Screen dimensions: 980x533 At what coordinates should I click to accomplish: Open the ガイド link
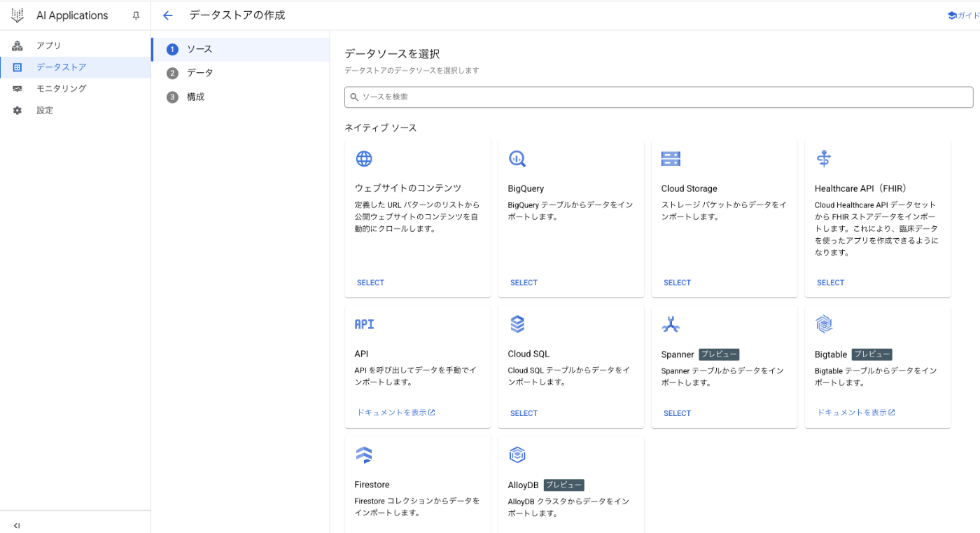[x=964, y=15]
